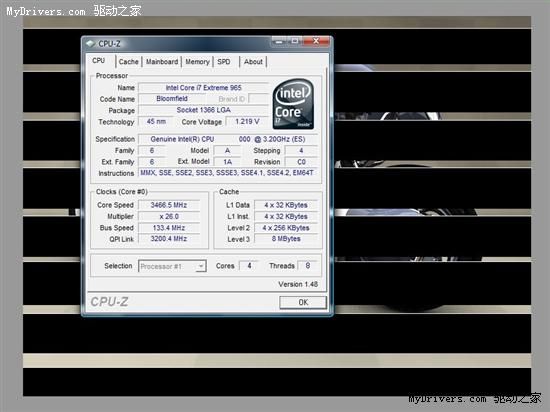The height and width of the screenshot is (412, 550).
Task: Click the Intel Core i7 logo
Action: [293, 104]
